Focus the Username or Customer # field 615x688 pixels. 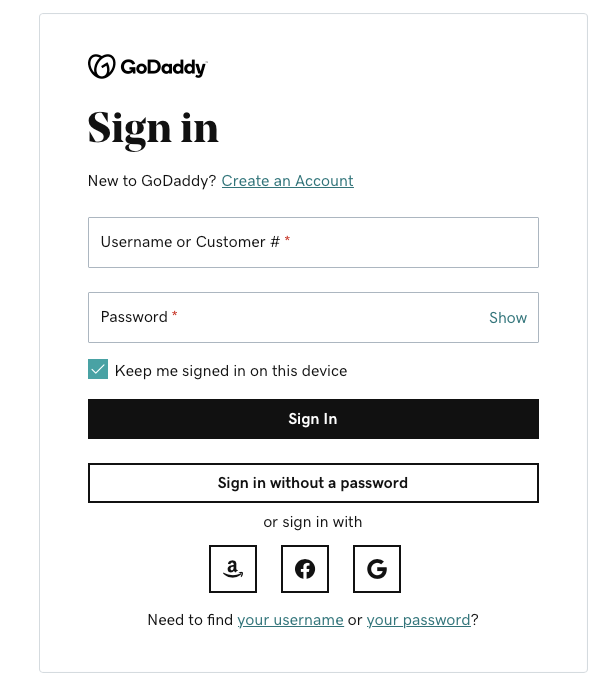click(313, 242)
